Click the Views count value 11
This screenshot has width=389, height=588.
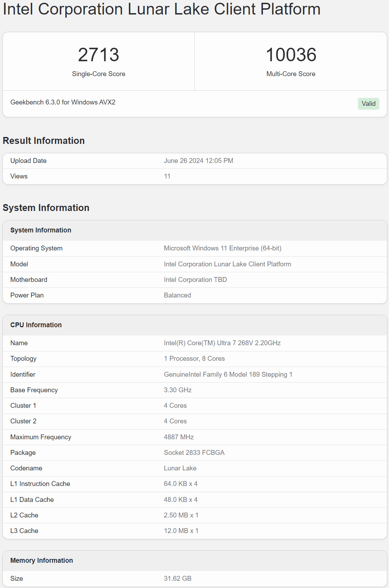click(167, 176)
